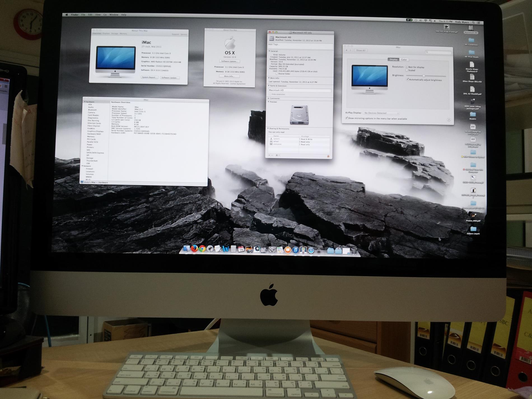The width and height of the screenshot is (532, 399).
Task: Launch Google Chrome from the Dock
Action: click(x=202, y=248)
